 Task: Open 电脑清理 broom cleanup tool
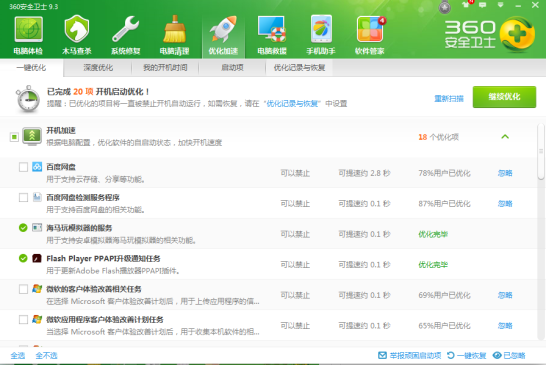pyautogui.click(x=174, y=35)
